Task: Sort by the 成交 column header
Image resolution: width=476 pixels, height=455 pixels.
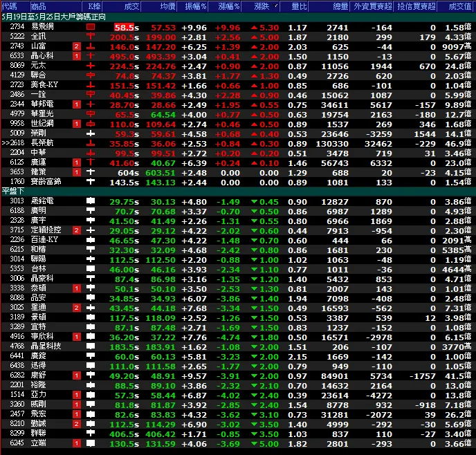Action: click(122, 6)
